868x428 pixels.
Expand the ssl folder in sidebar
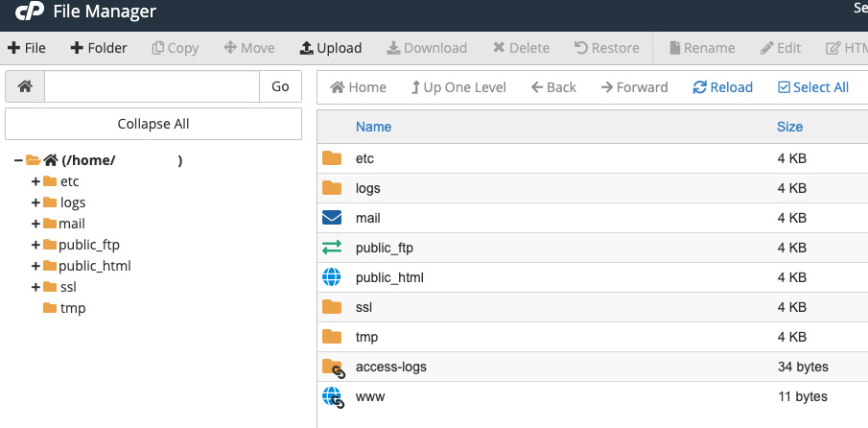[35, 287]
